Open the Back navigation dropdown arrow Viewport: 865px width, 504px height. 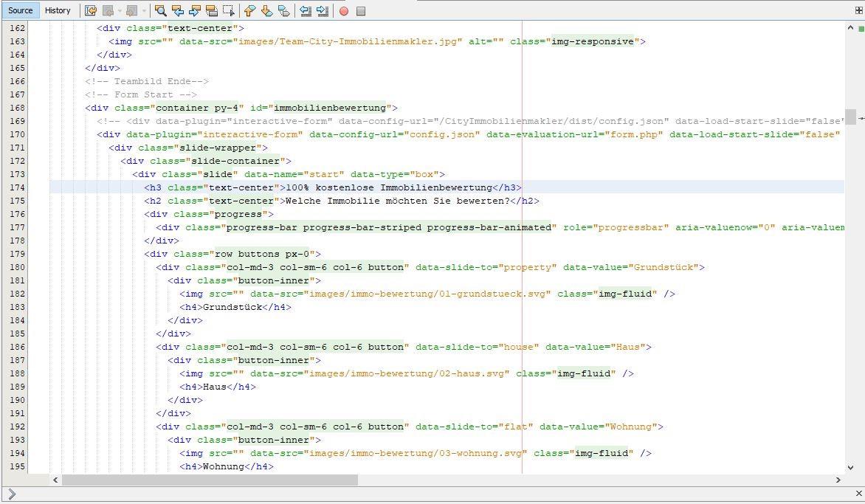tap(120, 11)
